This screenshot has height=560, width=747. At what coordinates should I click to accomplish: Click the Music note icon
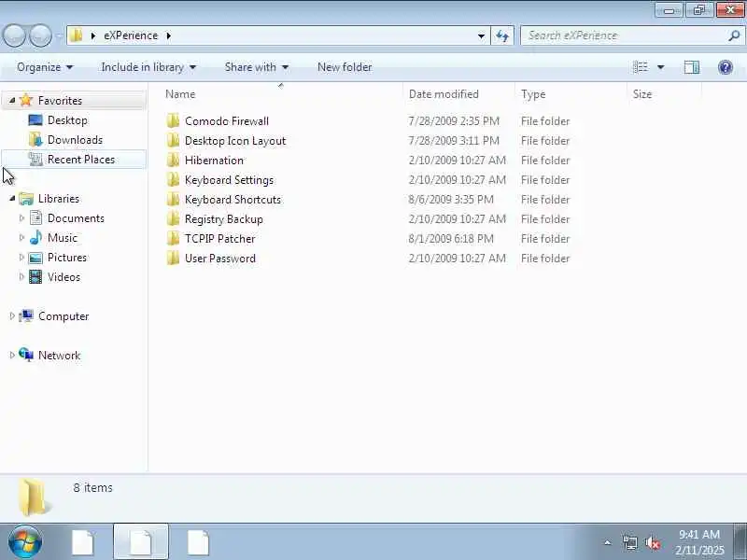point(35,238)
